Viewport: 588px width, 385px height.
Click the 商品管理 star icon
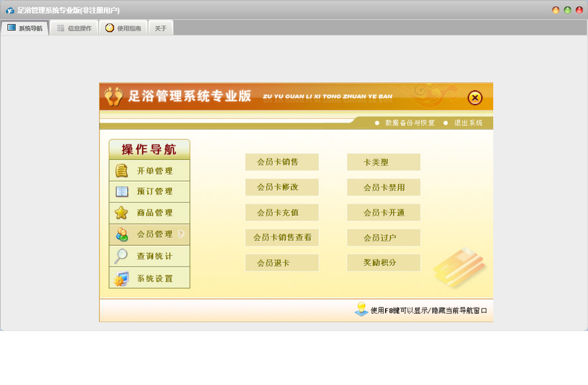122,213
